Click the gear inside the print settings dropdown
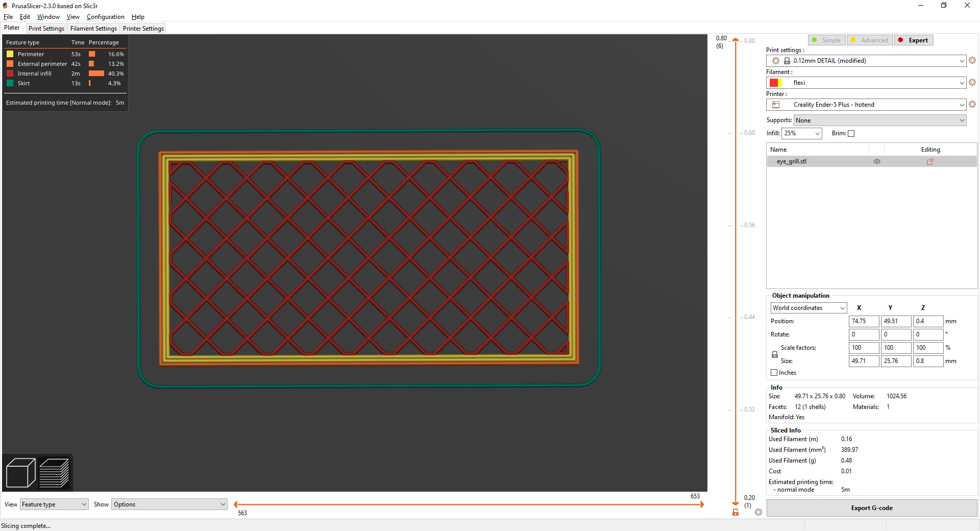 [776, 61]
